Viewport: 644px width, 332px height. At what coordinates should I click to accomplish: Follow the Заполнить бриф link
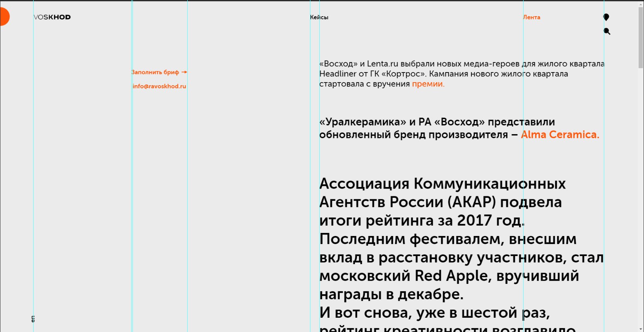coord(159,72)
